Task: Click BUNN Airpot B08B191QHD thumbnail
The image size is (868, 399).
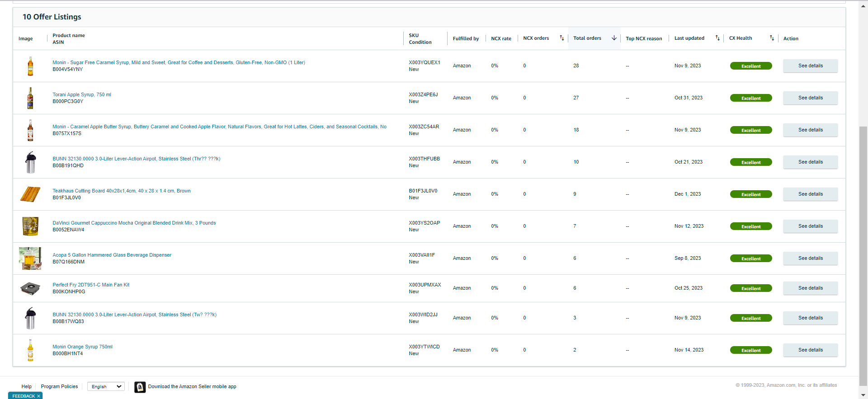Action: (x=30, y=162)
